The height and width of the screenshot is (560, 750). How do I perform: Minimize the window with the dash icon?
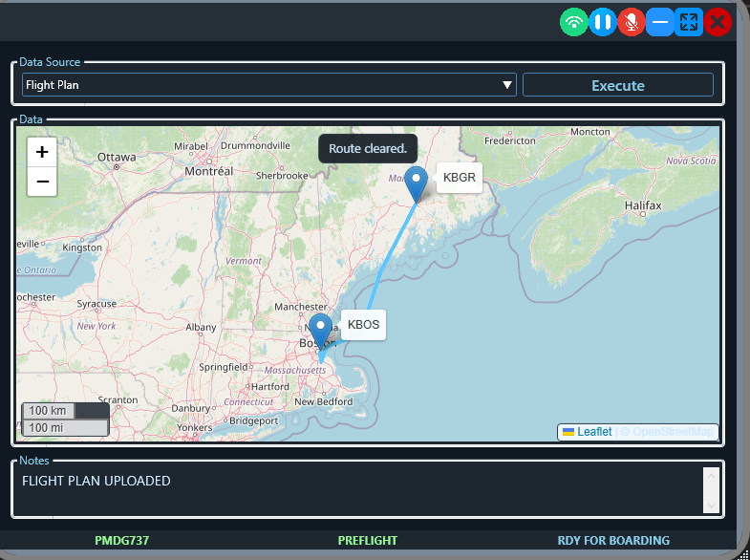tap(659, 22)
